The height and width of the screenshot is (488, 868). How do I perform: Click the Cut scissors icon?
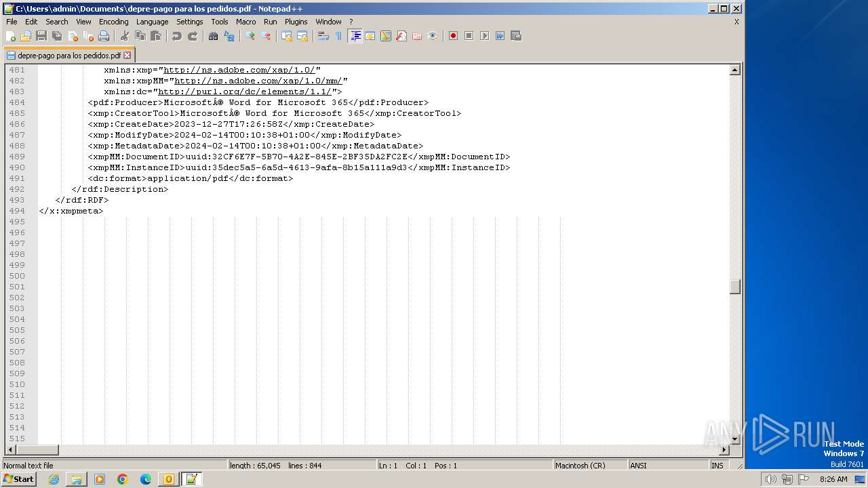pyautogui.click(x=125, y=36)
